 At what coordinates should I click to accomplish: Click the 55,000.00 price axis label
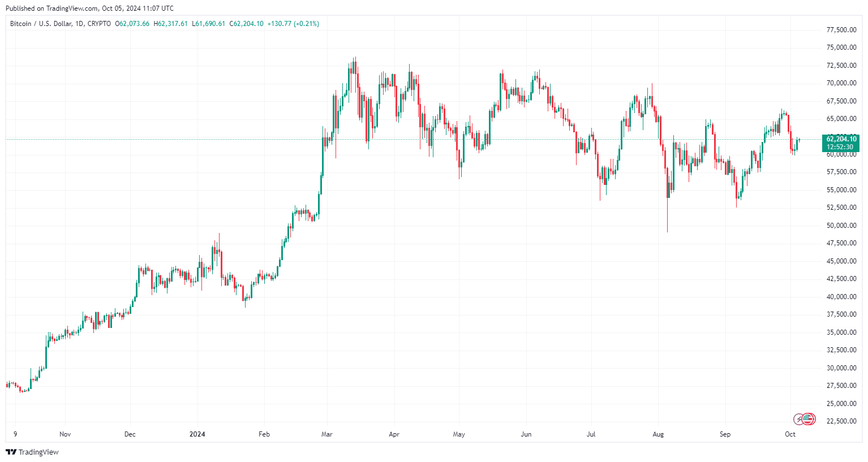(841, 190)
